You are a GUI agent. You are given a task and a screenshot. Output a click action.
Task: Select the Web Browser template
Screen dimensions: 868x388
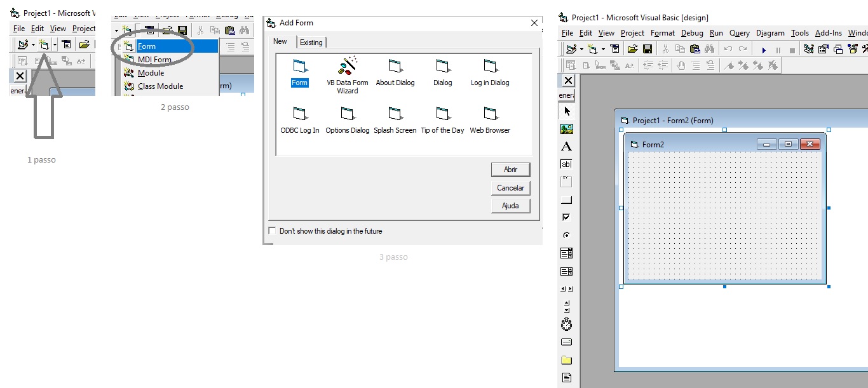coord(490,120)
